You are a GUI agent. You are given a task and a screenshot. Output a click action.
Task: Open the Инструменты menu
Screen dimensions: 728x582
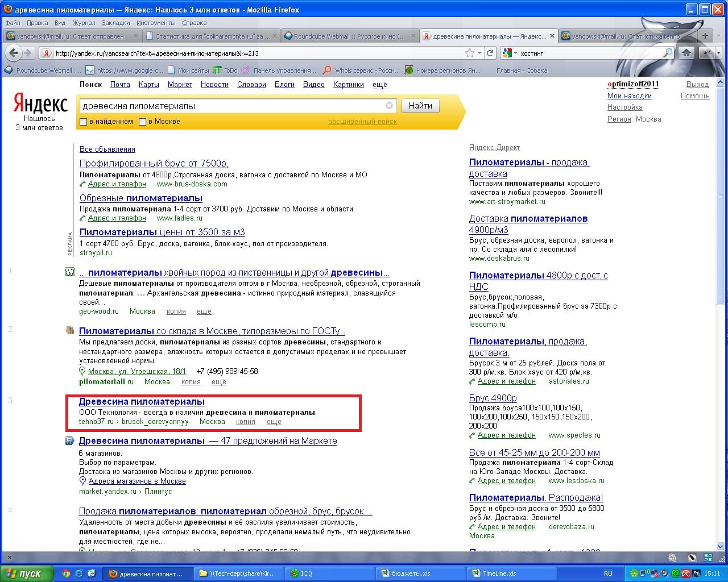click(156, 23)
